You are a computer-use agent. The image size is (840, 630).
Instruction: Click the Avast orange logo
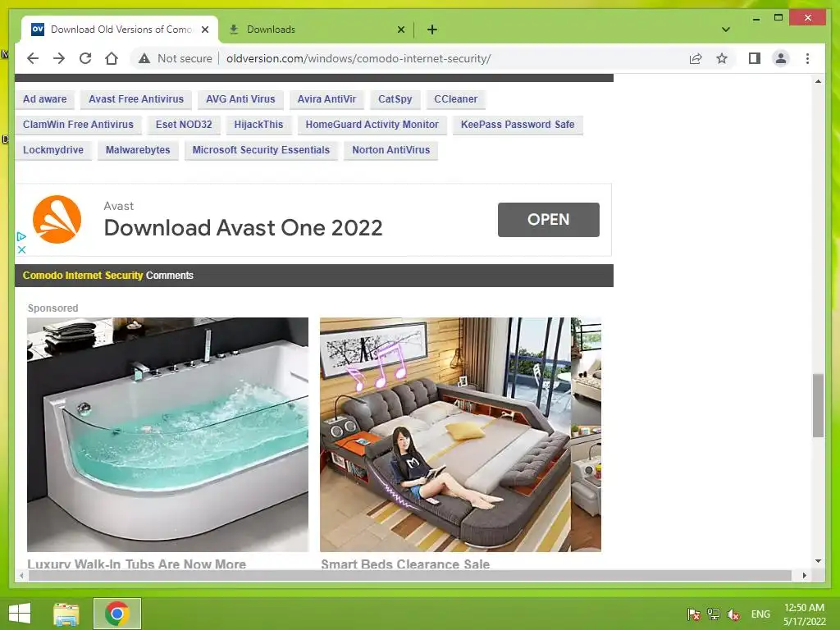tap(57, 219)
